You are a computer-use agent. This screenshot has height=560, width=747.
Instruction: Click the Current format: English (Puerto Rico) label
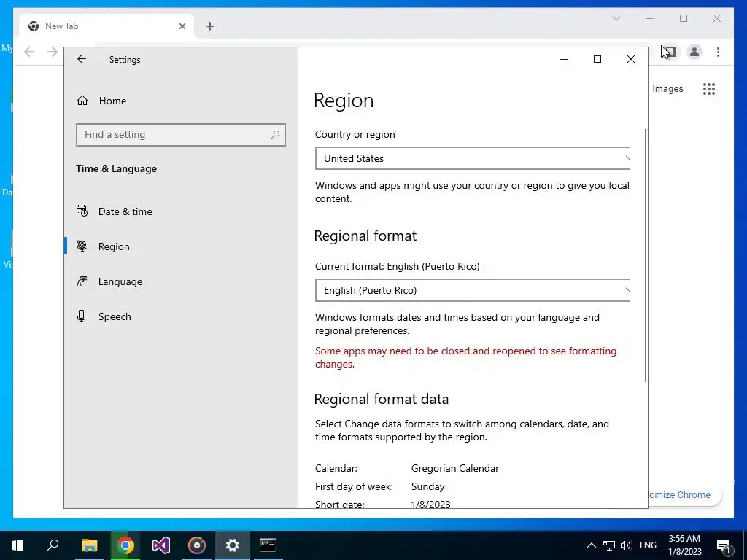click(398, 267)
